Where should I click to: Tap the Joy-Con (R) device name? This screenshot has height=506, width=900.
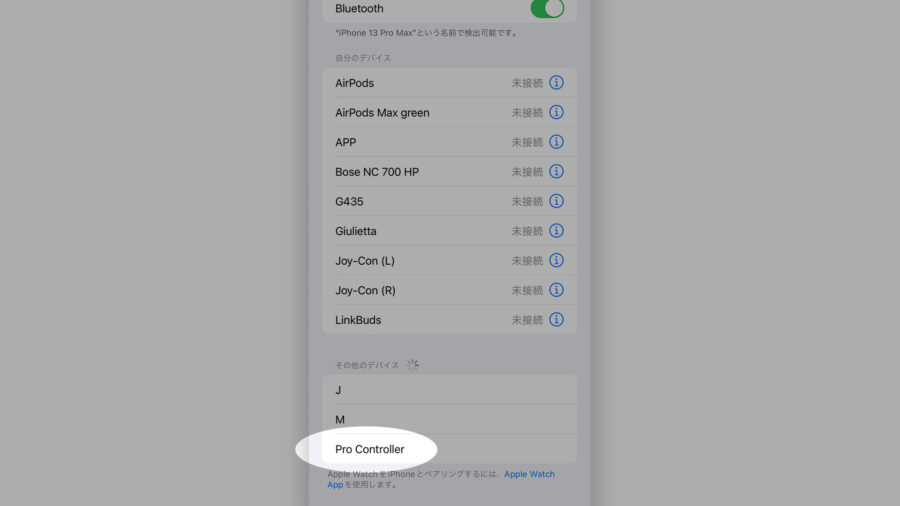pyautogui.click(x=365, y=290)
